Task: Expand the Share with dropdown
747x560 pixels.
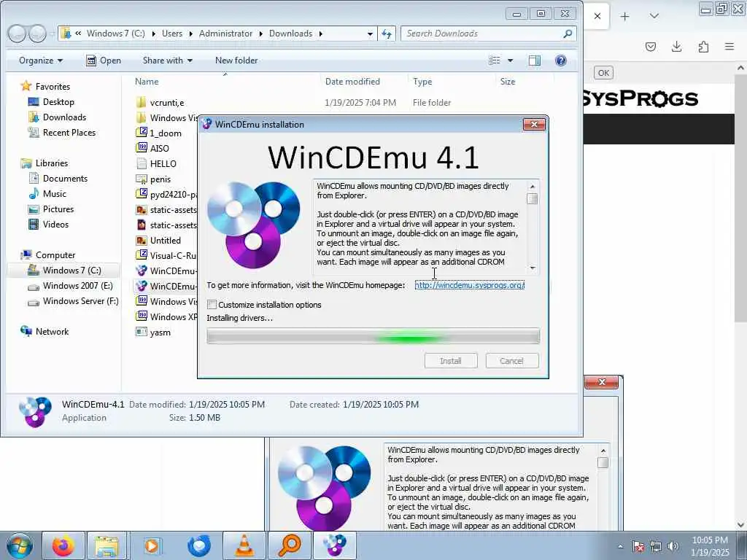Action: [x=168, y=61]
